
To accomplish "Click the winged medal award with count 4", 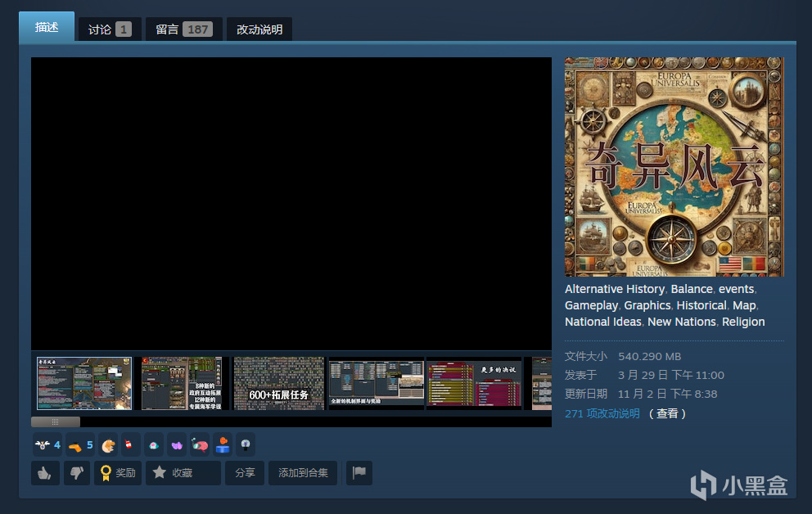I will [x=47, y=445].
